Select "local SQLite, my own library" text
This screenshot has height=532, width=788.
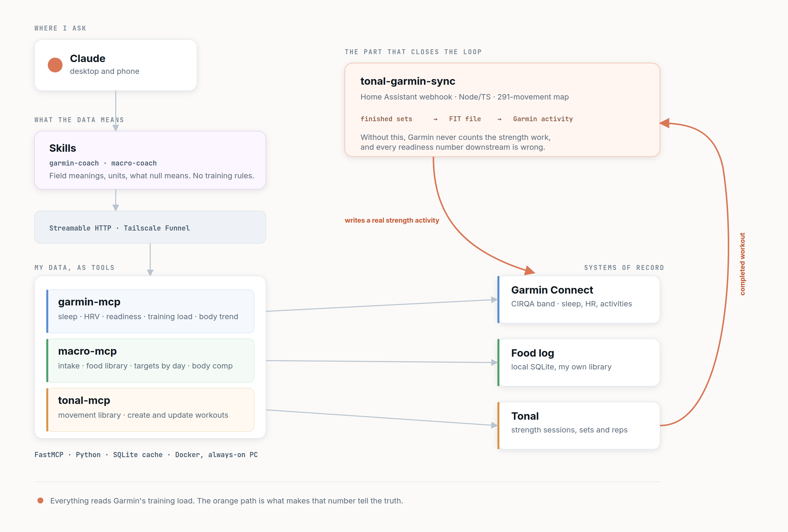[561, 367]
